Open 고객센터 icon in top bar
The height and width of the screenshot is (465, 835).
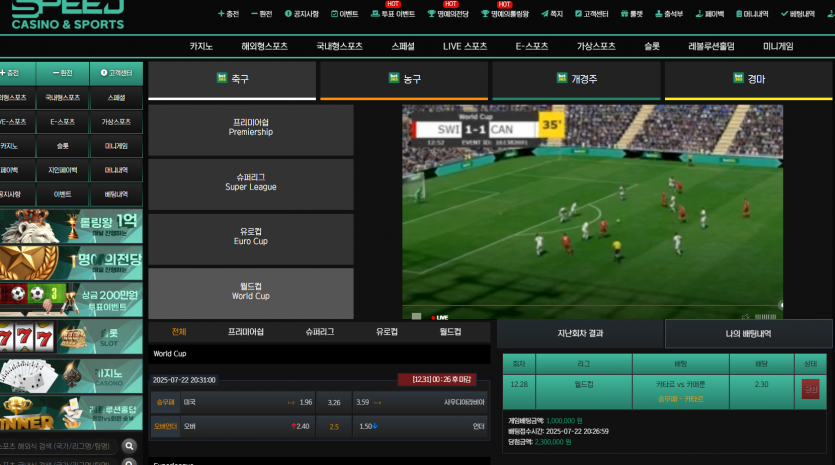click(578, 14)
